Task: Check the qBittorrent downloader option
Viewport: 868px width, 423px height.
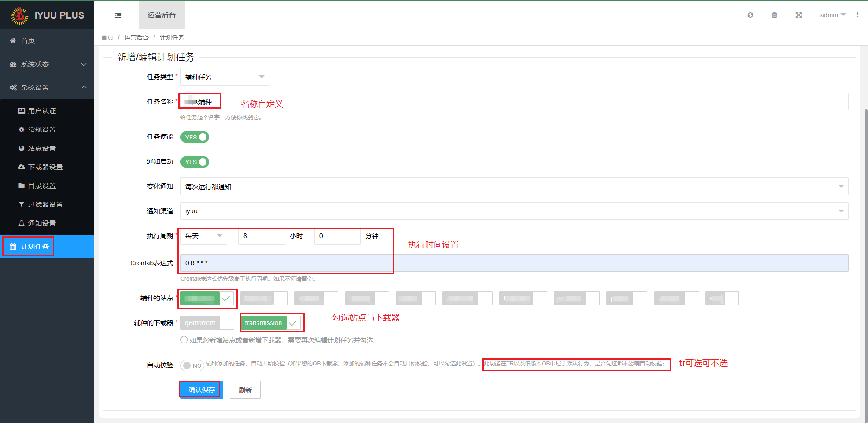Action: (206, 323)
